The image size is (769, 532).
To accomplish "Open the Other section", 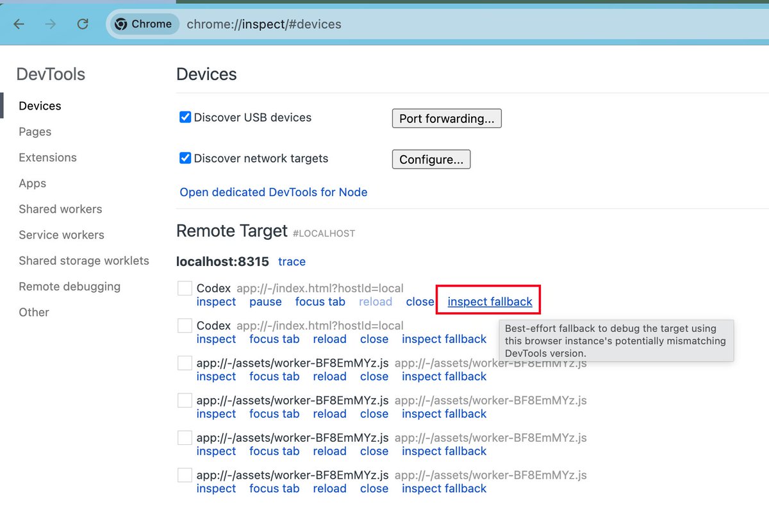I will click(x=34, y=312).
